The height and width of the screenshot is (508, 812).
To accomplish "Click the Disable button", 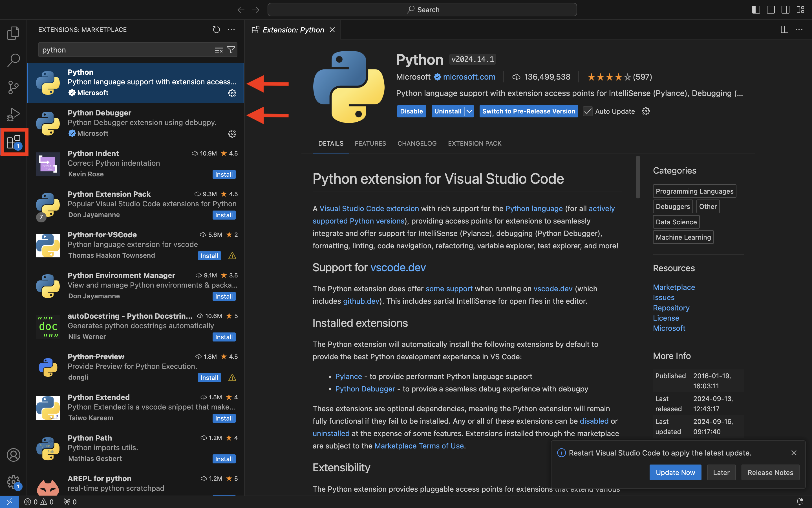I will click(x=411, y=111).
